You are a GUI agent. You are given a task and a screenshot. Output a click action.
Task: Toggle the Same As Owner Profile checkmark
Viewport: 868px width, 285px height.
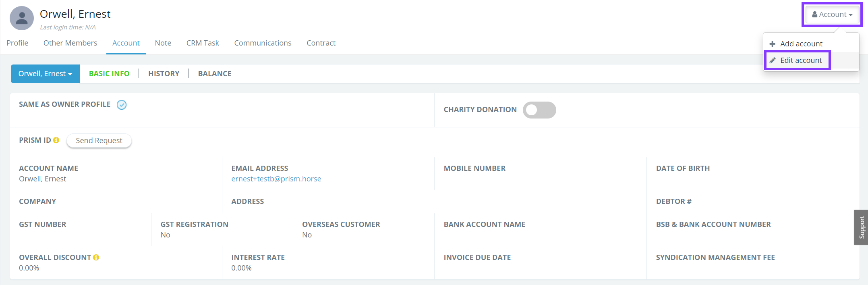122,105
